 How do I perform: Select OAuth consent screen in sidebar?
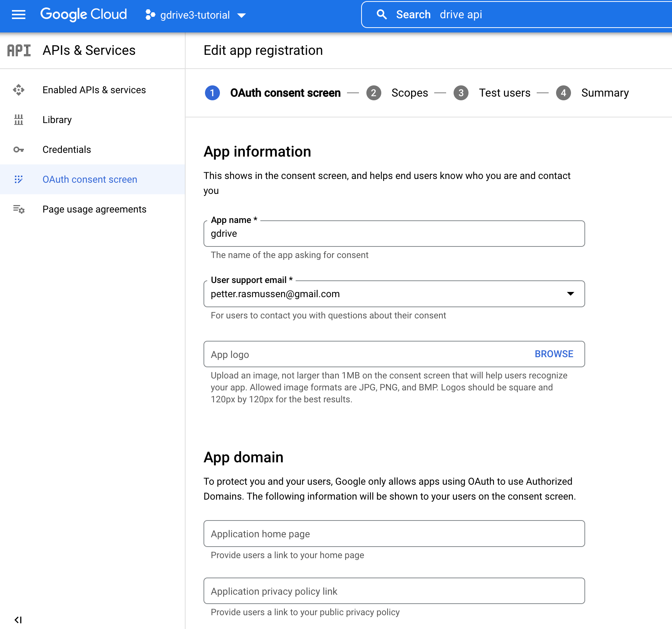tap(90, 179)
